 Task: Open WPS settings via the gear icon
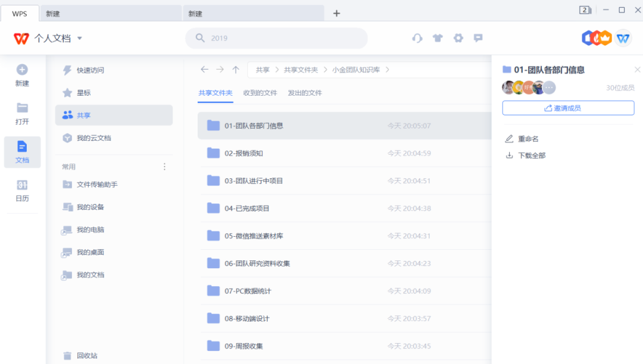(458, 37)
